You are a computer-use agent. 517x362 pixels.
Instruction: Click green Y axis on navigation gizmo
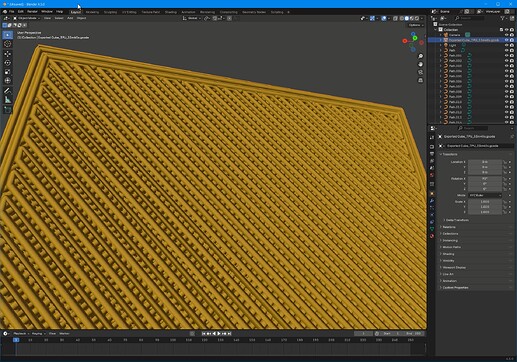click(415, 38)
